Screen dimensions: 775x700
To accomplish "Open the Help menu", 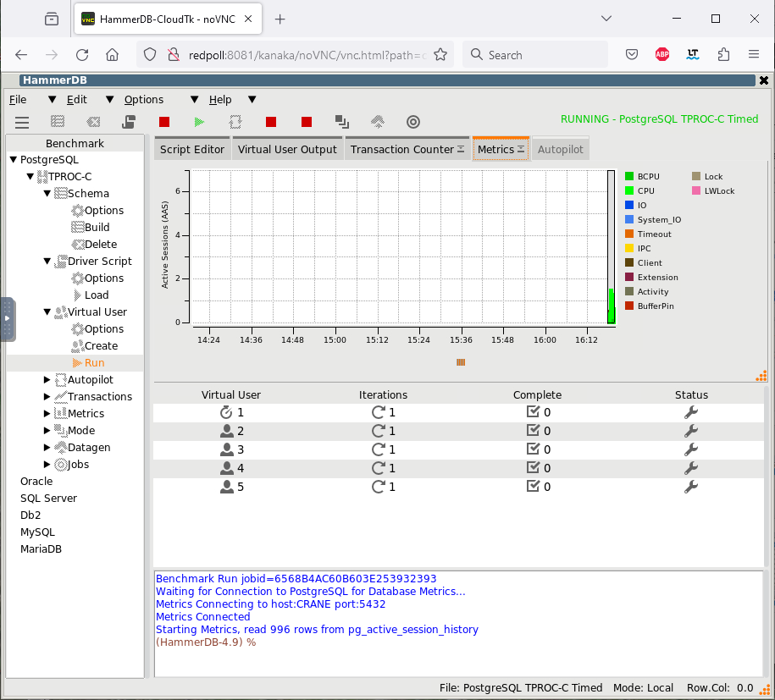I will [x=220, y=99].
